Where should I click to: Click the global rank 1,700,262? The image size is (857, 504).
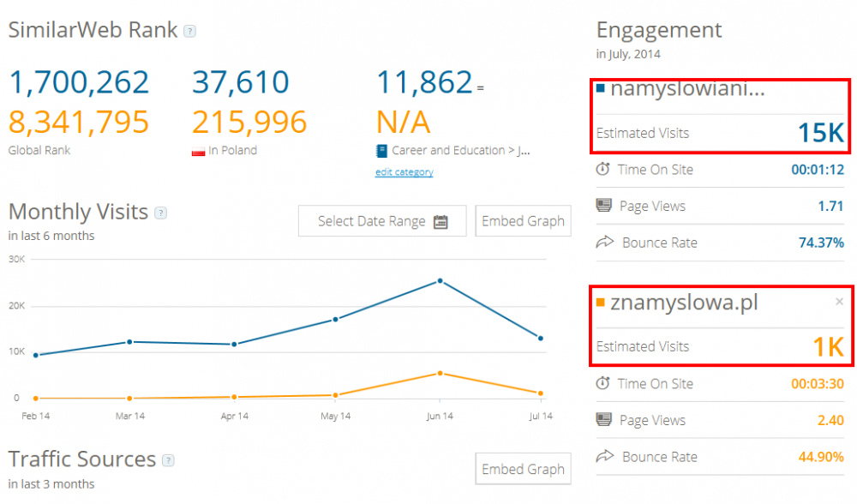(79, 82)
